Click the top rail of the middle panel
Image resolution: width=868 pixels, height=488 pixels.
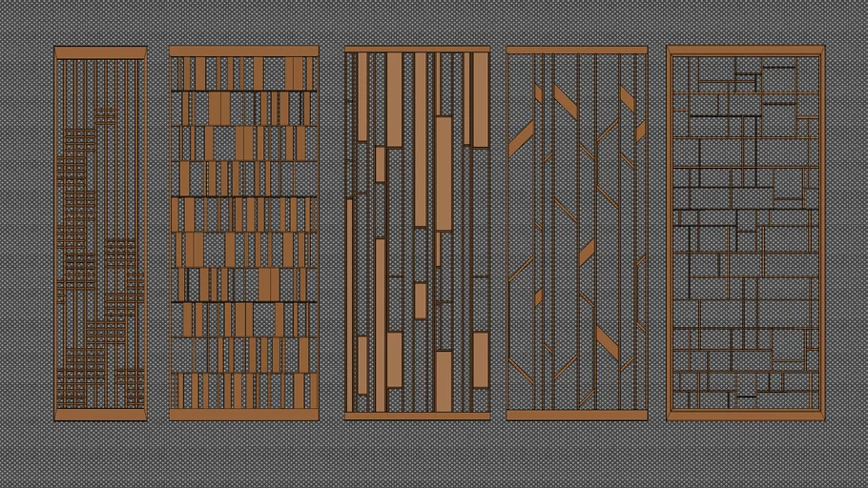[417, 49]
